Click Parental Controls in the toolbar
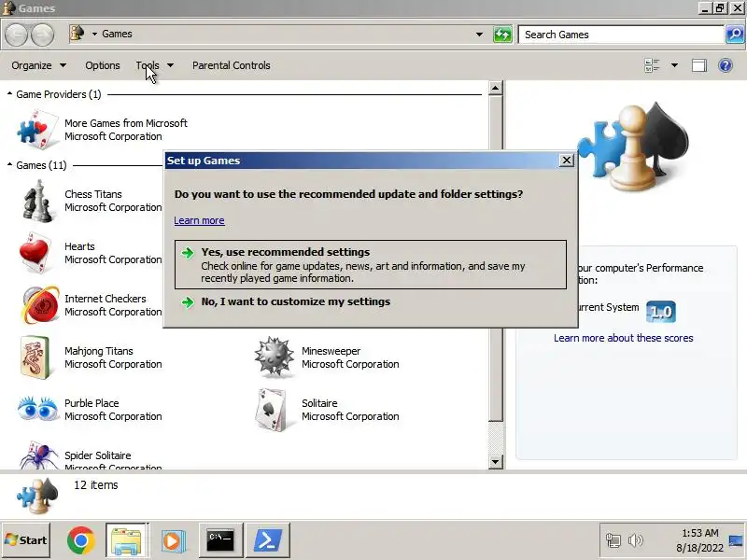Image resolution: width=747 pixels, height=560 pixels. point(231,65)
